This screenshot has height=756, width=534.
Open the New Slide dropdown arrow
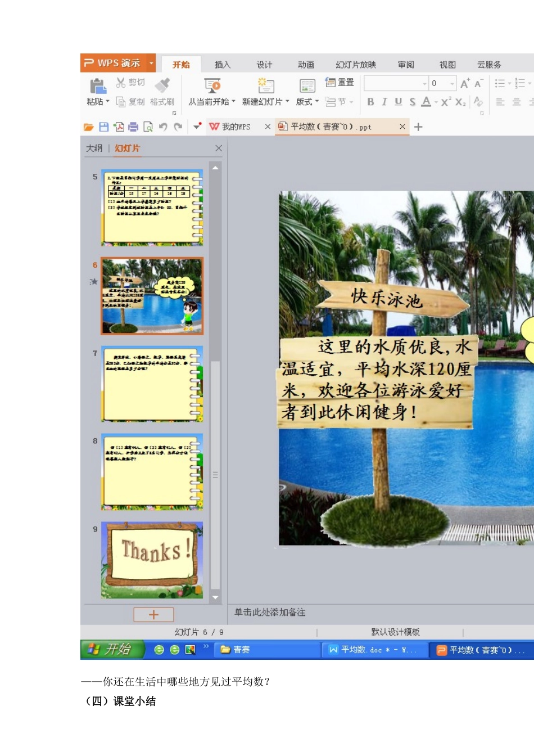[287, 102]
